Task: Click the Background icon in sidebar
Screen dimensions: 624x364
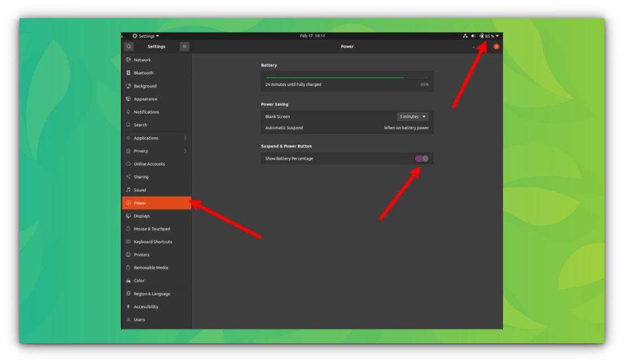Action: point(128,86)
